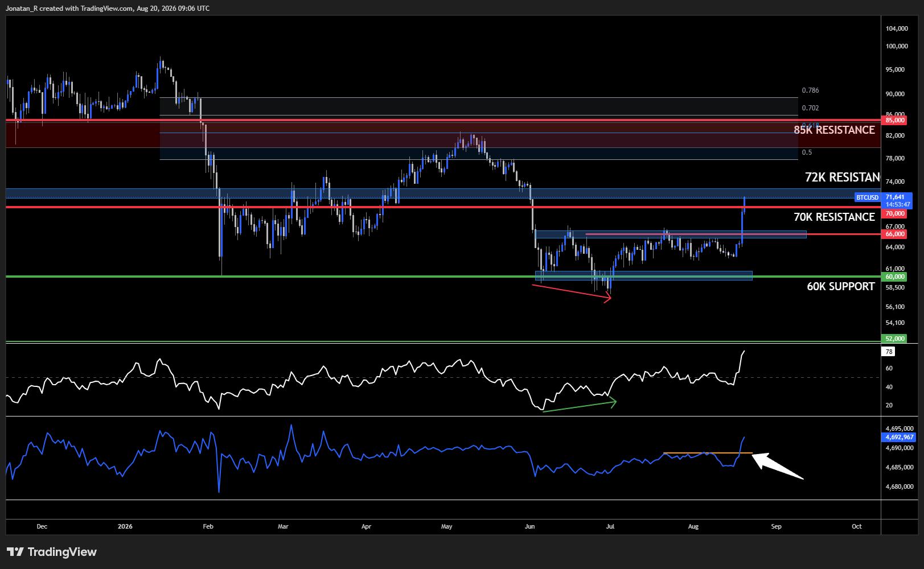924x569 pixels.
Task: Click the Jun label on time axis
Action: point(530,526)
